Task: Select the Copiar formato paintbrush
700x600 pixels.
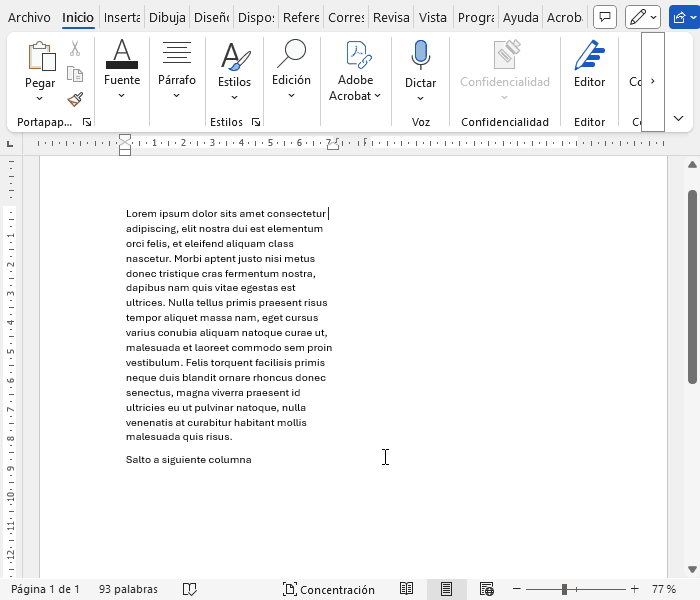Action: pos(75,99)
